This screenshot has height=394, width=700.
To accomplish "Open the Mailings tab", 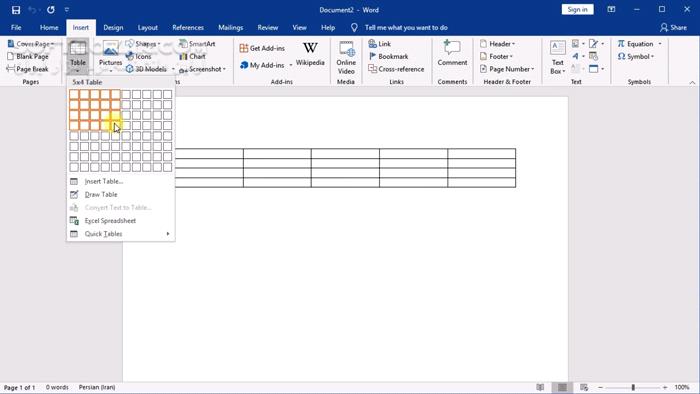I will coord(230,28).
